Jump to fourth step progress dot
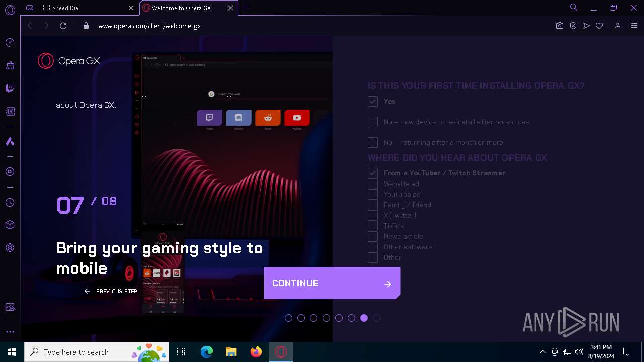Screen dimensions: 644x362 [326, 318]
